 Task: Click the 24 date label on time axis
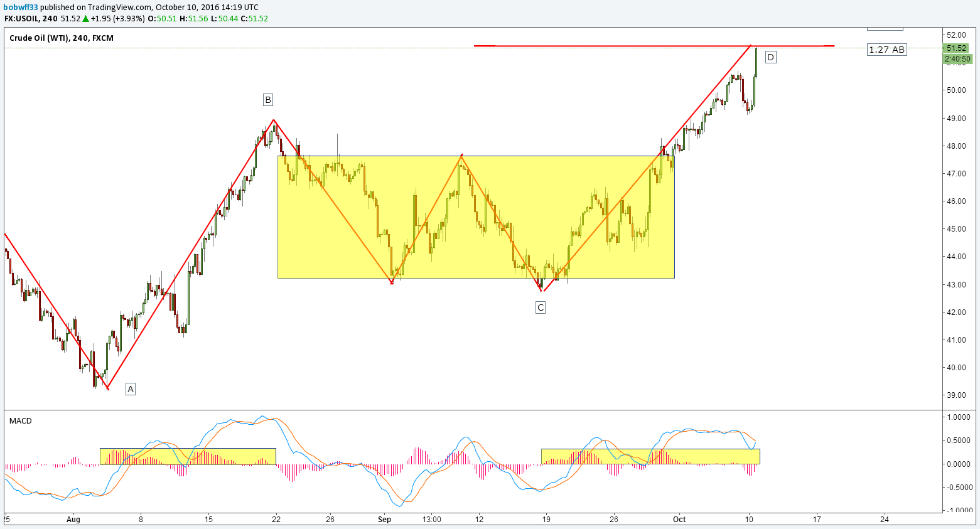click(x=885, y=519)
